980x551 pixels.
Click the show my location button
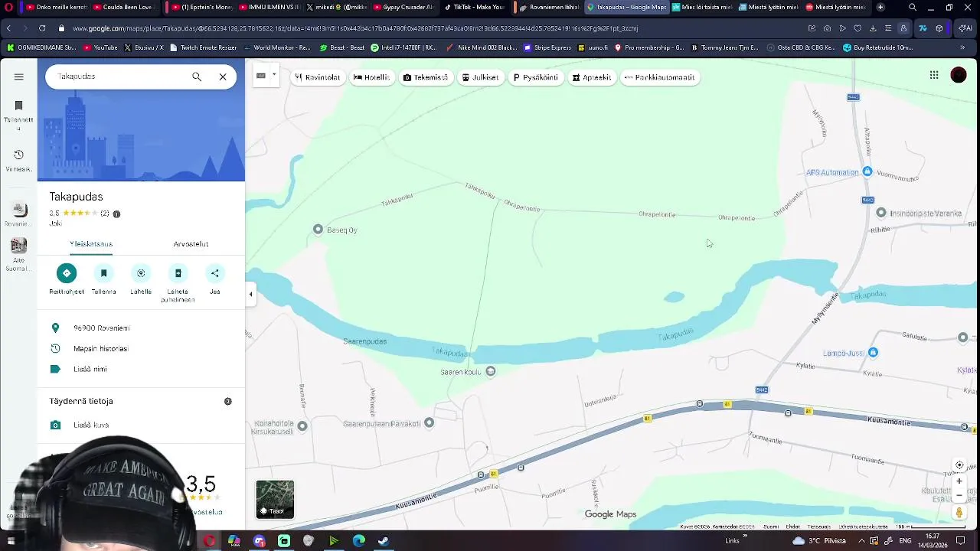coord(959,465)
